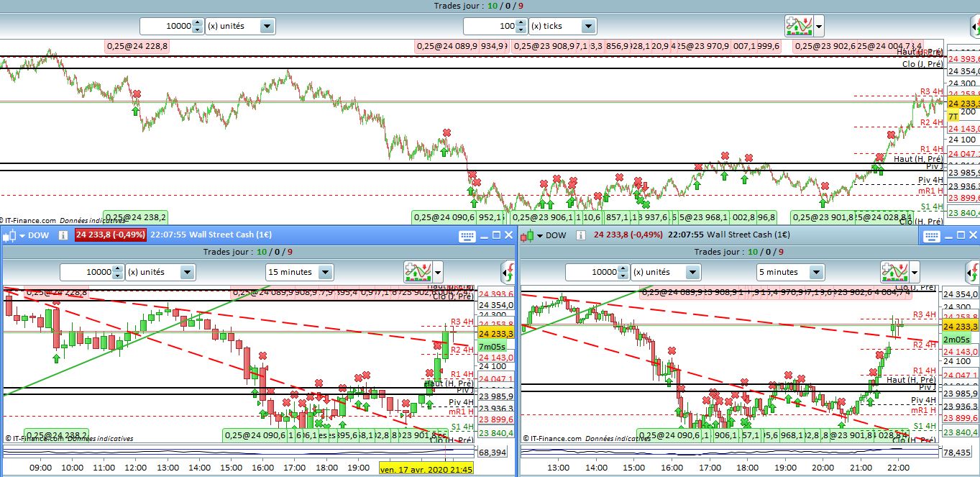Click ticks spinner arrows beside 100 field
This screenshot has width=980, height=477.
[x=522, y=26]
